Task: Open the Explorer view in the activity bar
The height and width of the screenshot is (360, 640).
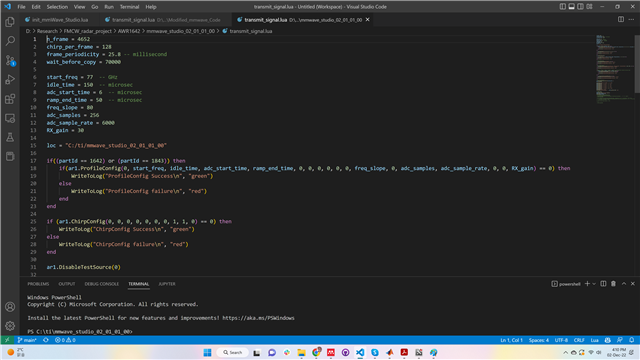Action: tap(10, 22)
